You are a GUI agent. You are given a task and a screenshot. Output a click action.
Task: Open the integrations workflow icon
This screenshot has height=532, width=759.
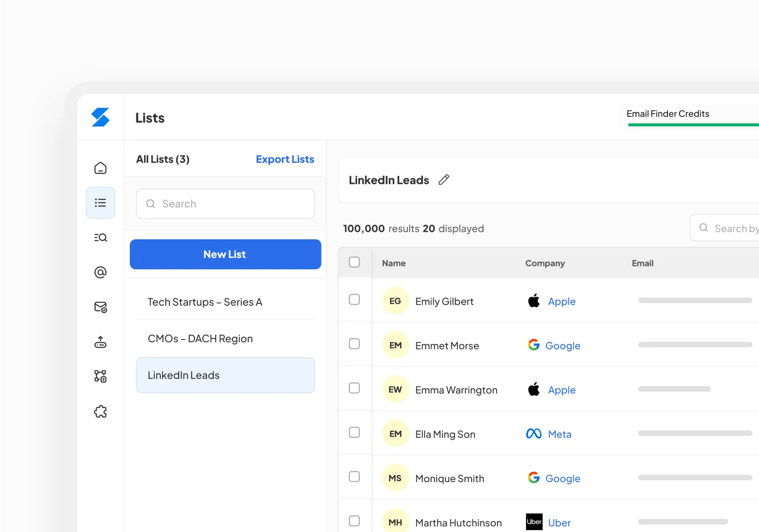point(100,376)
